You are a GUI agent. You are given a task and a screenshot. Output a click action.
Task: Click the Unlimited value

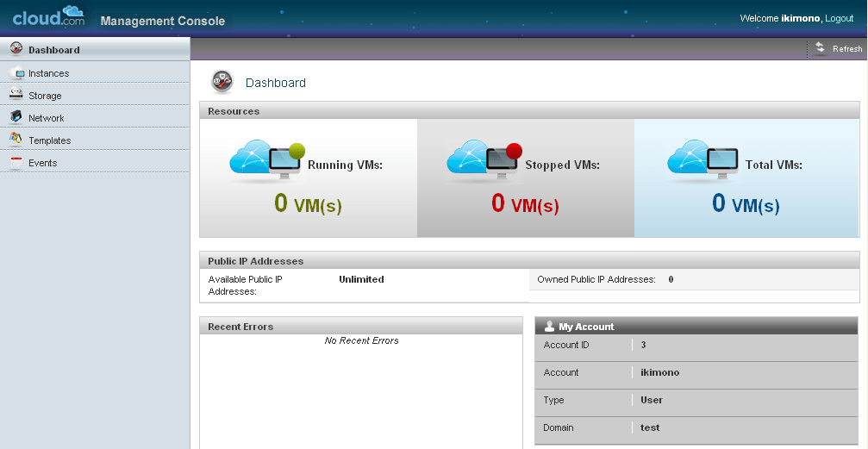(361, 279)
